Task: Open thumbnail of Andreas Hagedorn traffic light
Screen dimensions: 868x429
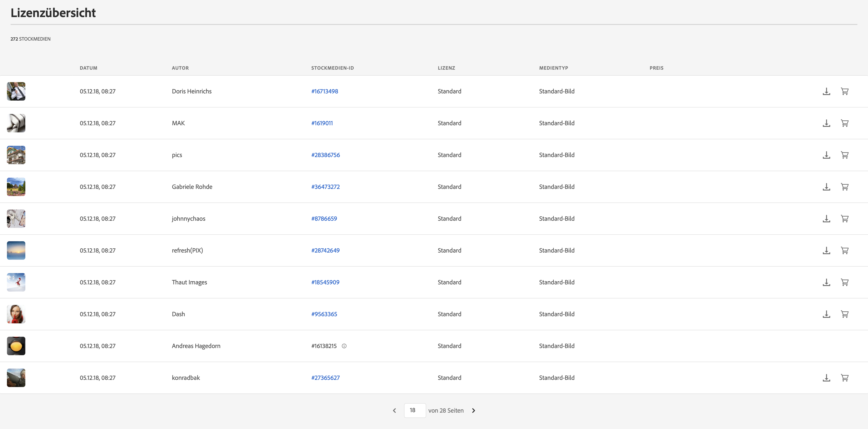Action: point(16,346)
